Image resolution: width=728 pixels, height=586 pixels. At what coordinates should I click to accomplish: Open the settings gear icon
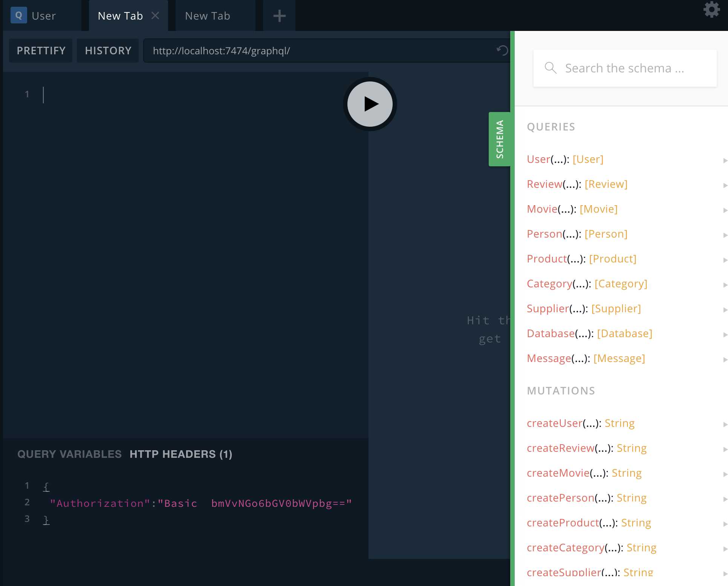pyautogui.click(x=711, y=10)
